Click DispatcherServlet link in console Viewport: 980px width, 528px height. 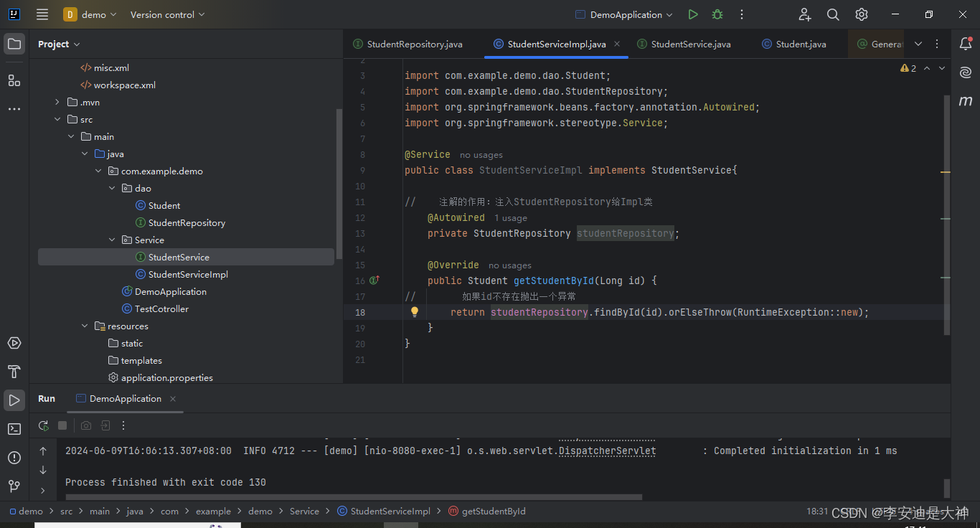[x=608, y=451]
